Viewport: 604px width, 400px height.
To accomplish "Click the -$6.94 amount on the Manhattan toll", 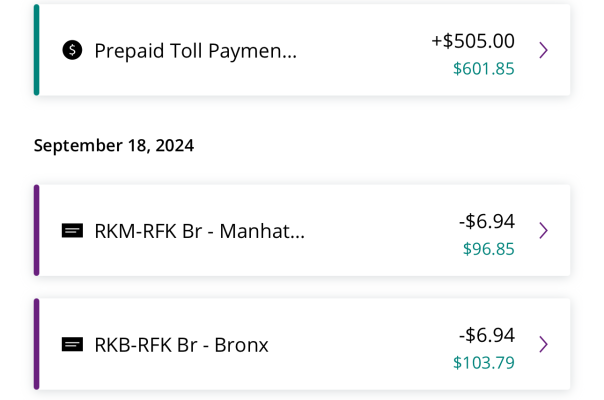I will tap(487, 221).
